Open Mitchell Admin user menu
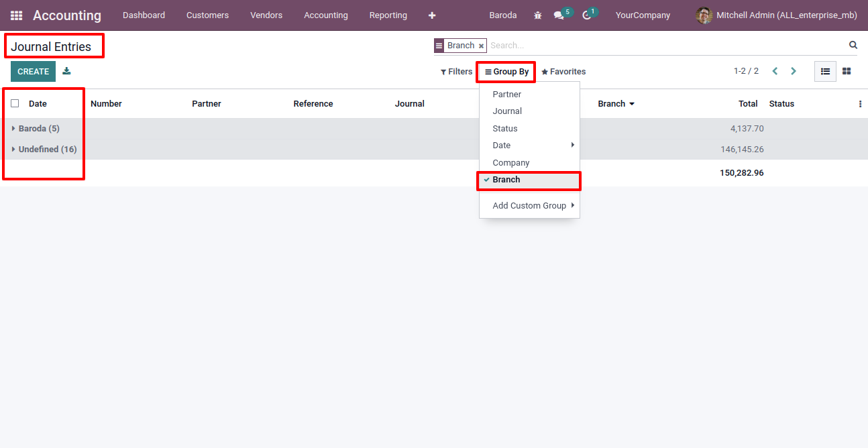The width and height of the screenshot is (868, 448). coord(777,15)
